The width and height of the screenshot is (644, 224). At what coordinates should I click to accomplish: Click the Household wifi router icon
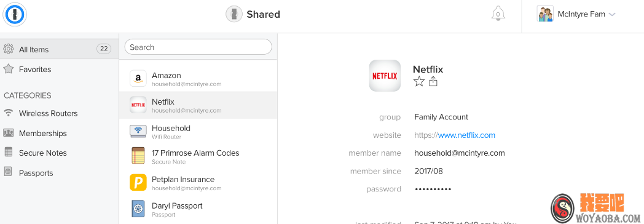(138, 131)
